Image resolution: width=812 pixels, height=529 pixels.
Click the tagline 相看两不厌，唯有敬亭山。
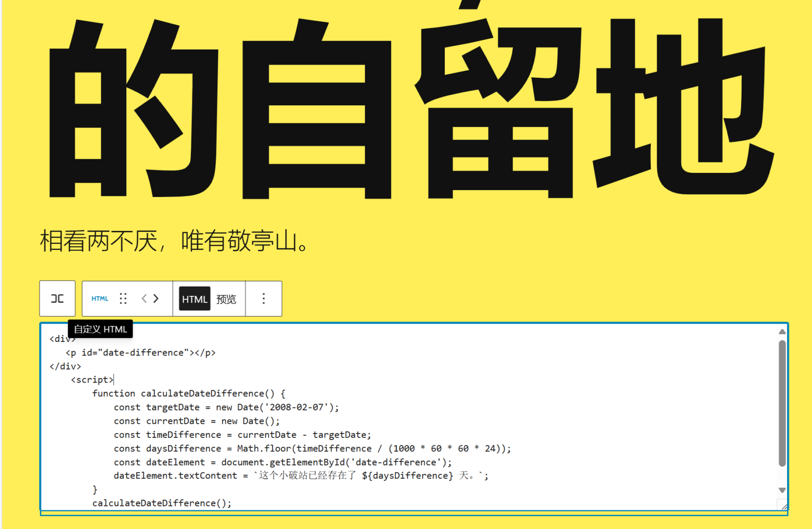coord(174,241)
